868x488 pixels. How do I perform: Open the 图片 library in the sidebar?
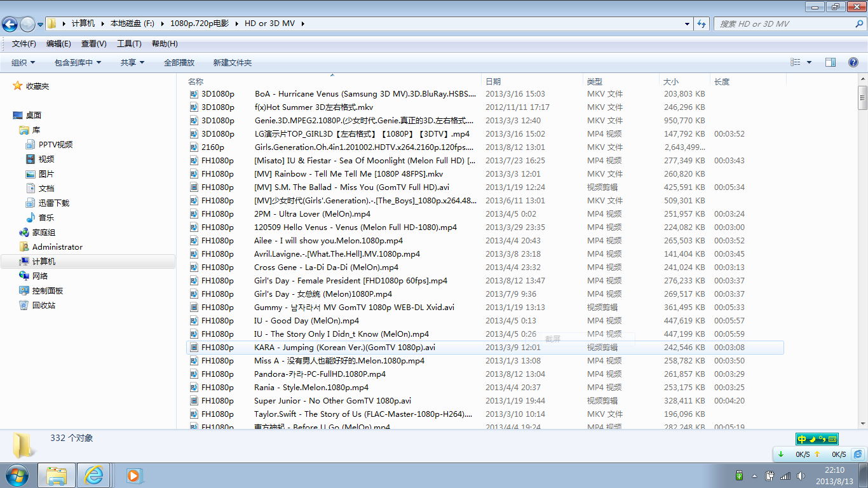tap(40, 173)
